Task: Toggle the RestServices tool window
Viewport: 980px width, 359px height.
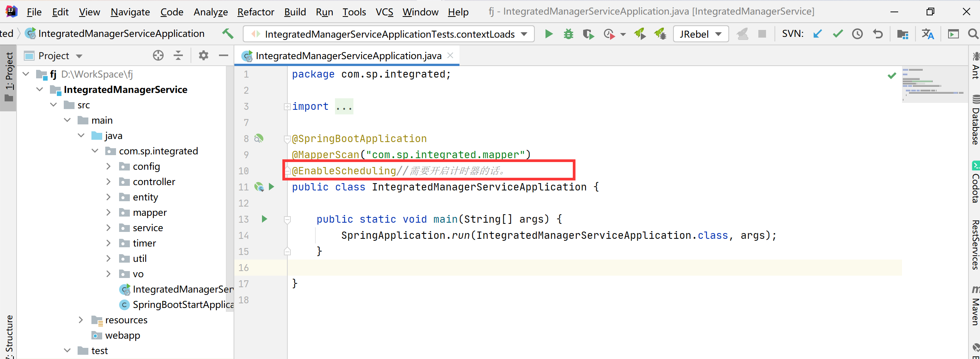Action: click(x=975, y=245)
